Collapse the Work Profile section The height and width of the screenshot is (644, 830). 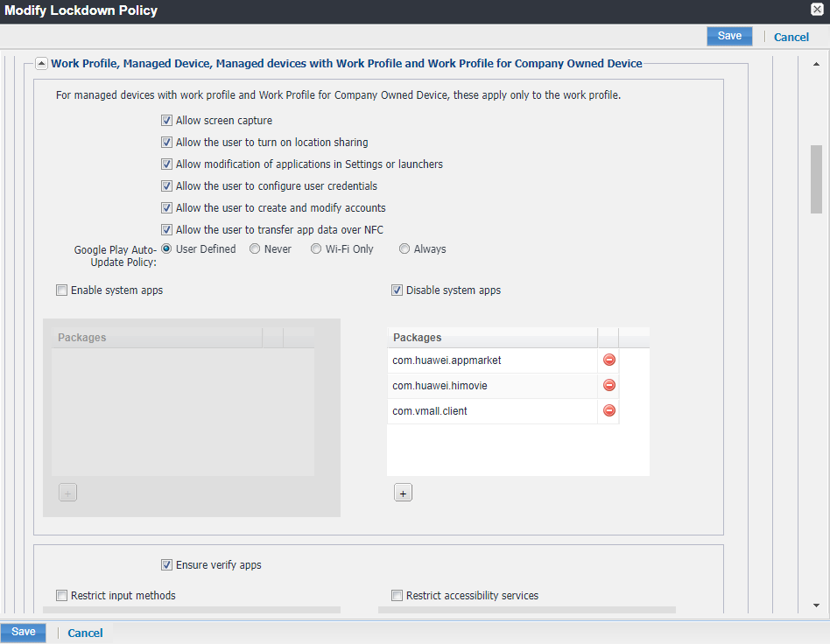[x=41, y=63]
